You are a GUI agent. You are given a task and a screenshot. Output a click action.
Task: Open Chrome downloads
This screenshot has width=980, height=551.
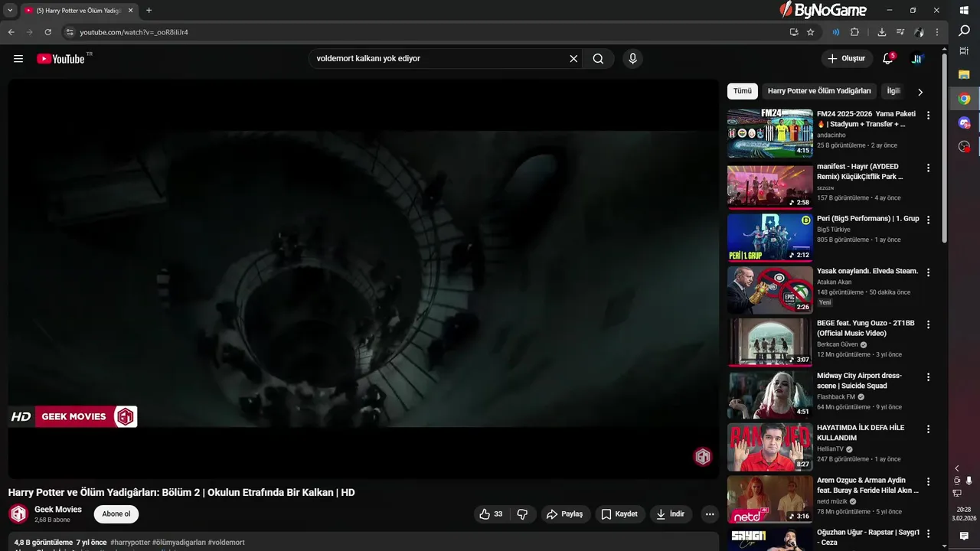point(882,32)
